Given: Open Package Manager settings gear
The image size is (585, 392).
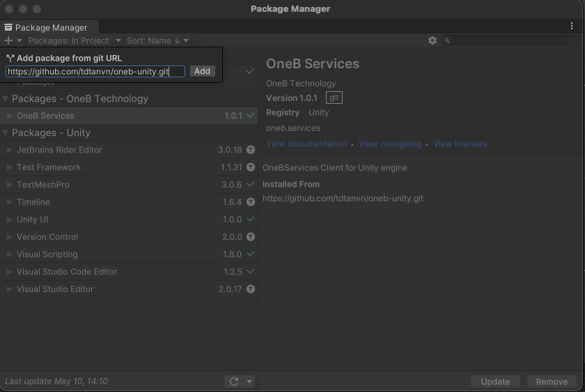Looking at the screenshot, I should (432, 40).
